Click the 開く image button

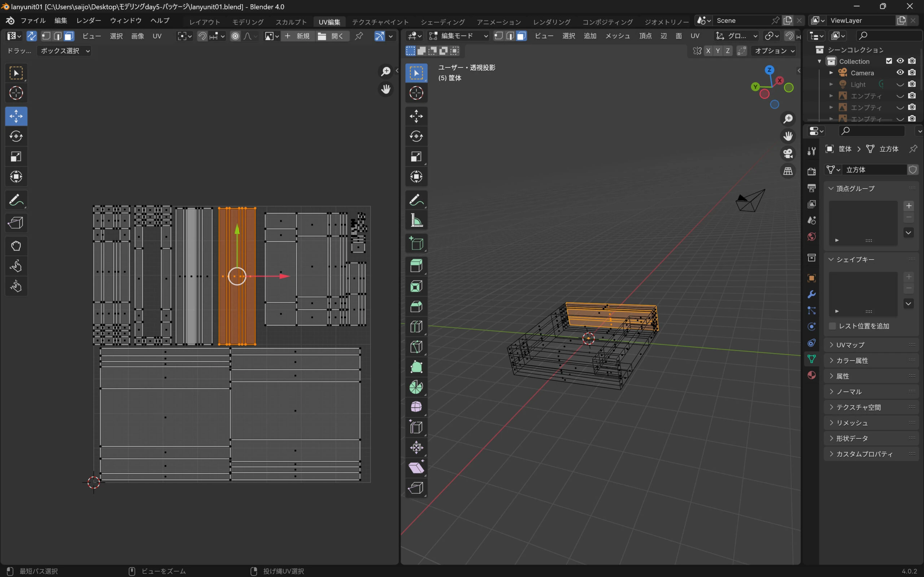click(x=332, y=36)
